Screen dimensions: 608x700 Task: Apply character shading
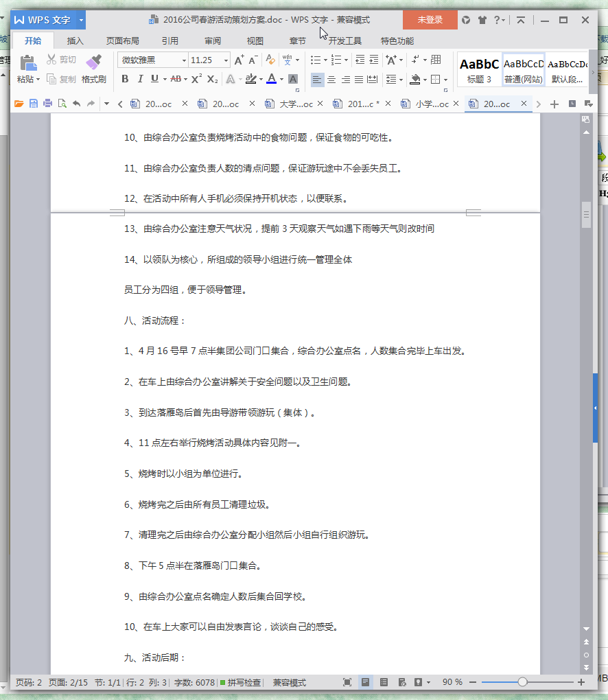pos(293,79)
